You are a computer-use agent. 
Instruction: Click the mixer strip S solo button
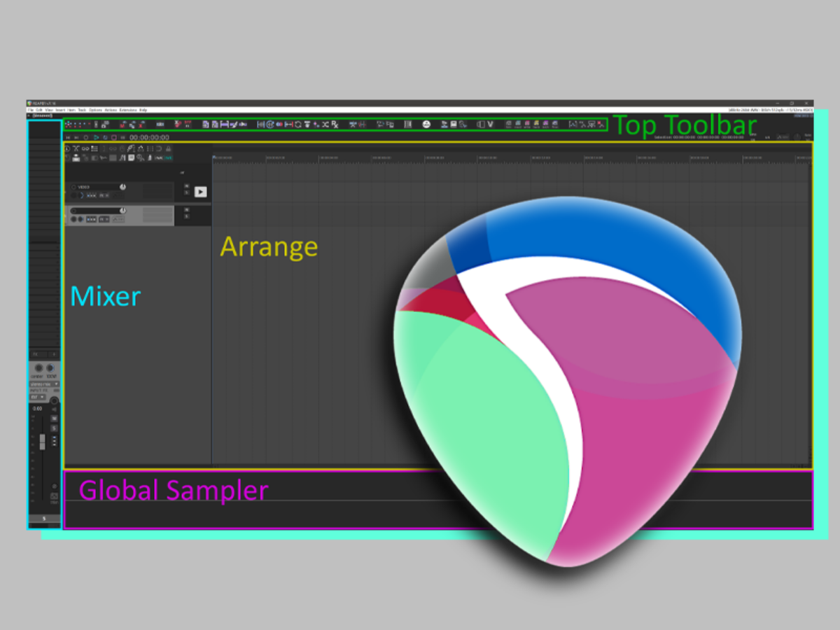54,428
